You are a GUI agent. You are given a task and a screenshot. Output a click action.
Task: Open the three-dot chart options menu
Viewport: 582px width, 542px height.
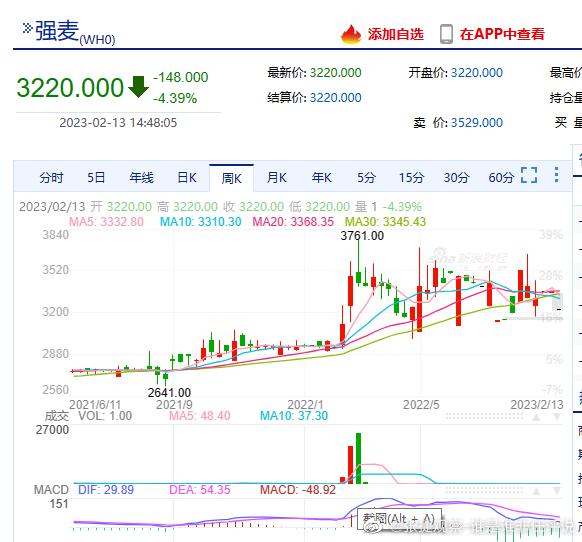tap(556, 174)
